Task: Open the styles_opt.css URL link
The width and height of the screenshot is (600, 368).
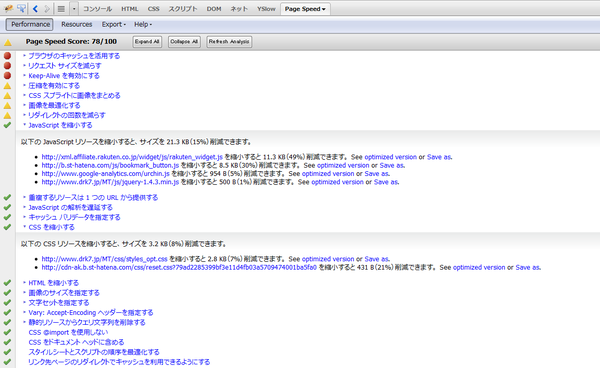Action: (x=104, y=259)
